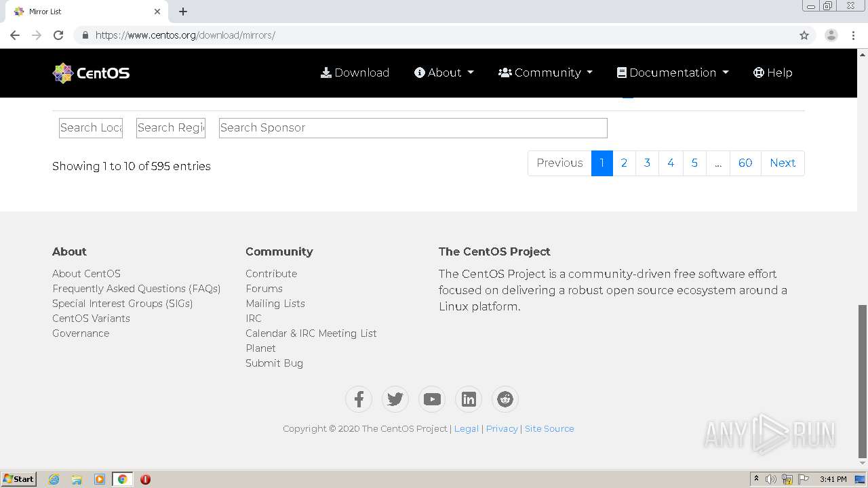Open the About CentOS link
The width and height of the screenshot is (868, 488).
point(86,273)
